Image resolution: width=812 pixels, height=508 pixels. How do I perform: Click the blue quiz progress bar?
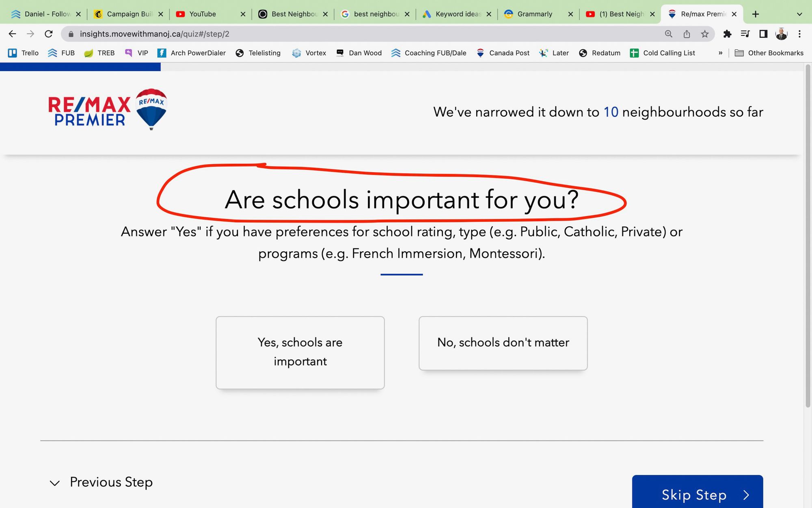pos(80,67)
